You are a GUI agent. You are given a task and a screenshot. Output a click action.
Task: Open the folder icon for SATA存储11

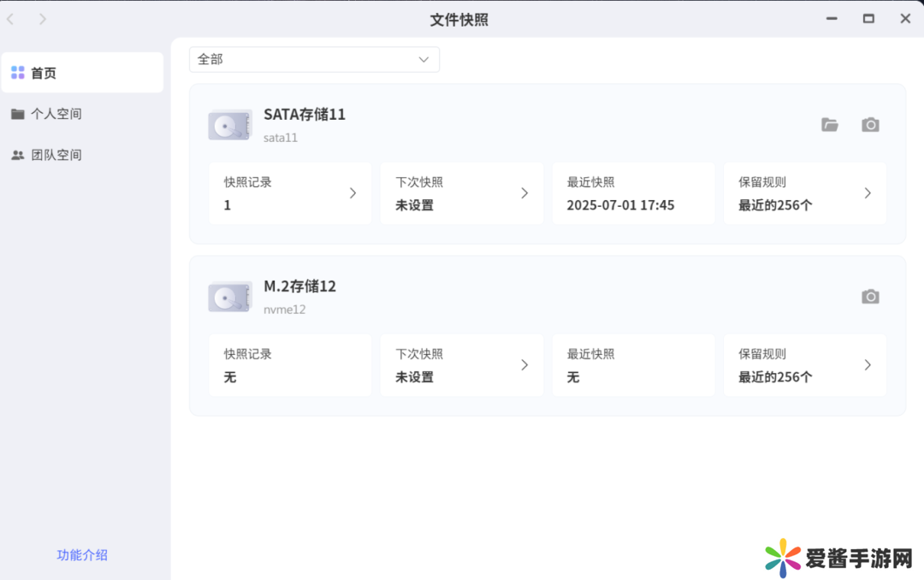(x=829, y=125)
